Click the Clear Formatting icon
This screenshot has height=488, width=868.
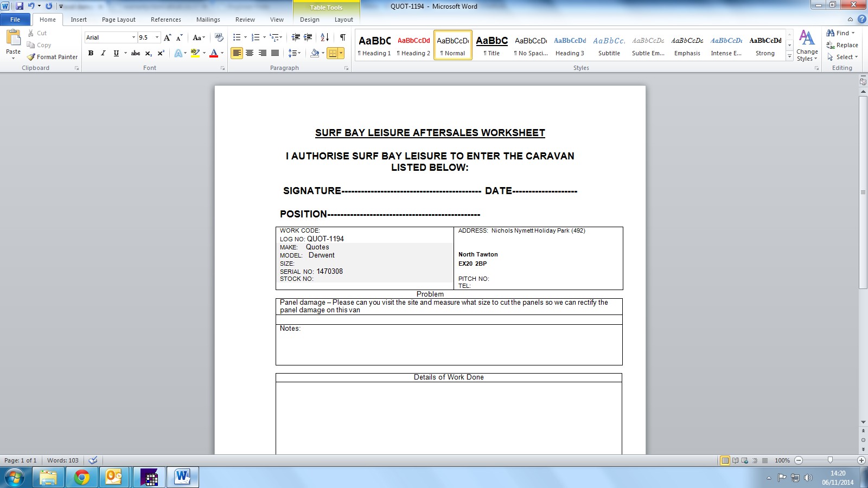(219, 37)
